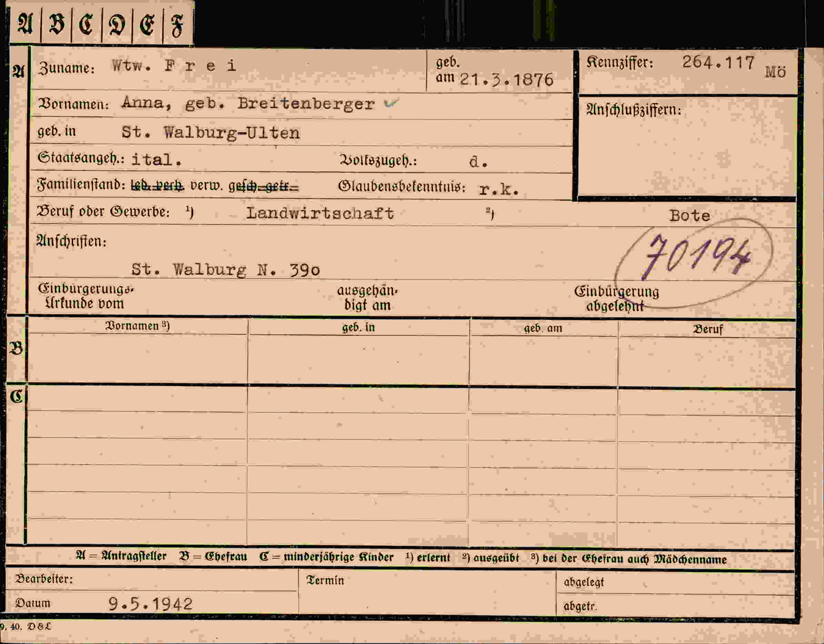Select index tab letter F
The image size is (824, 644).
click(177, 26)
